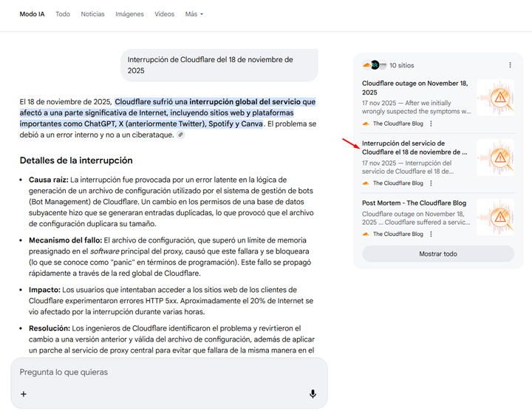Select the Imágenes search tab

click(129, 14)
